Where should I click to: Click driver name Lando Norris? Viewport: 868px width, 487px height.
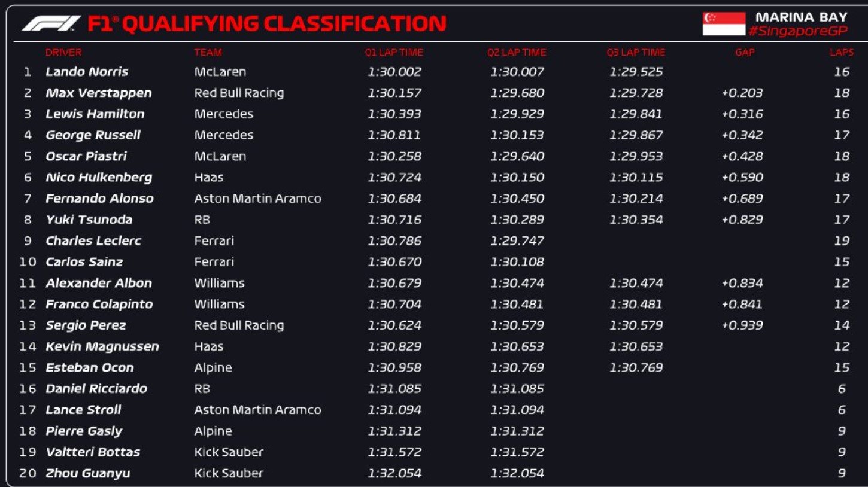pyautogui.click(x=87, y=72)
